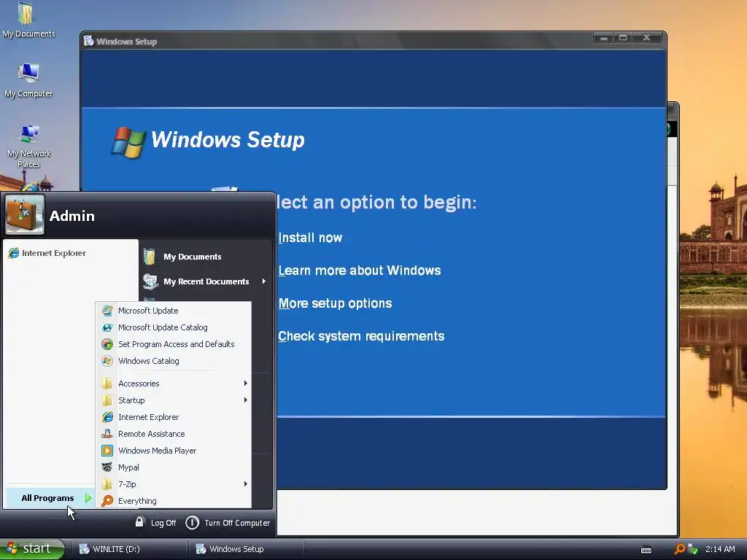Screen dimensions: 747x560
Task: Expand 7-Zip submenu arrow
Action: coord(245,484)
